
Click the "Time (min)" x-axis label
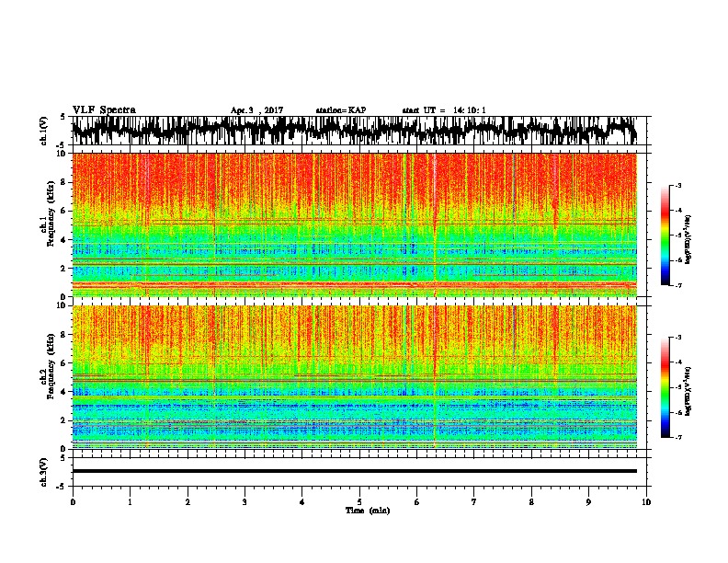tap(368, 511)
